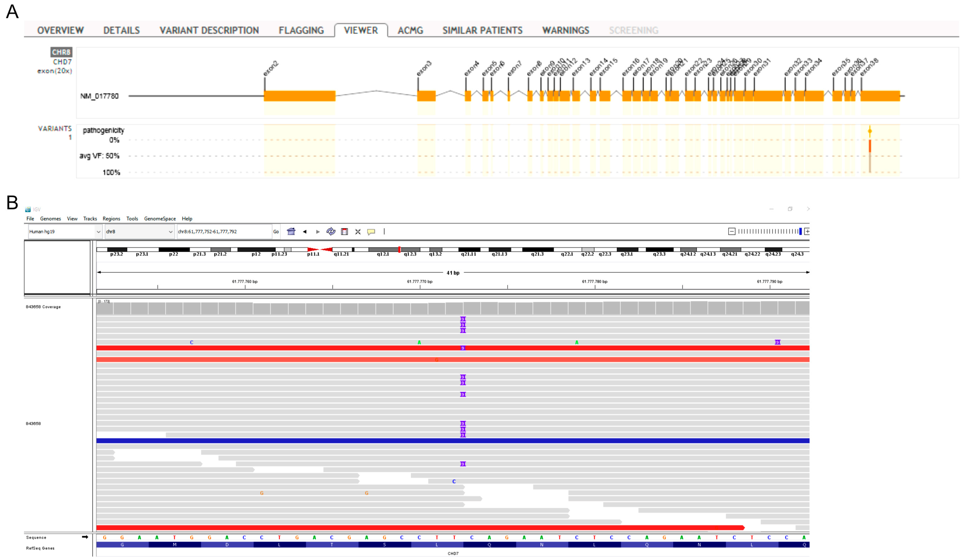
Task: Click the refresh screen icon
Action: [x=331, y=231]
